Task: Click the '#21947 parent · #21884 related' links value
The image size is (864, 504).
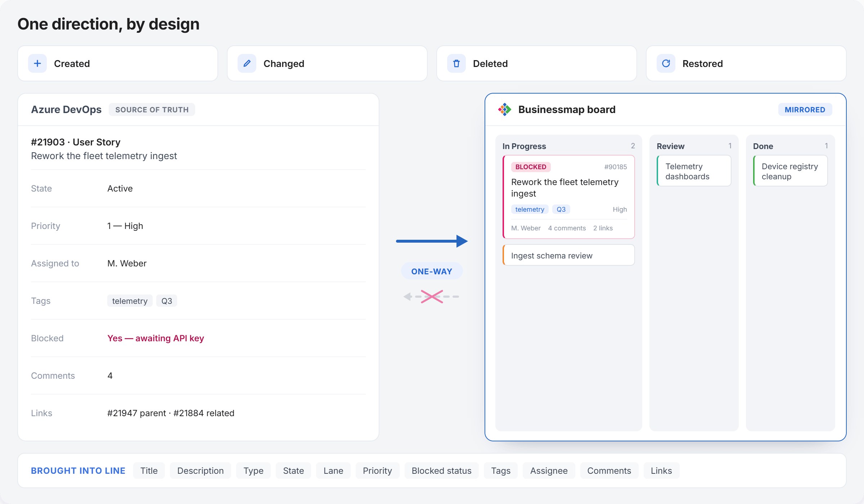Action: [171, 413]
